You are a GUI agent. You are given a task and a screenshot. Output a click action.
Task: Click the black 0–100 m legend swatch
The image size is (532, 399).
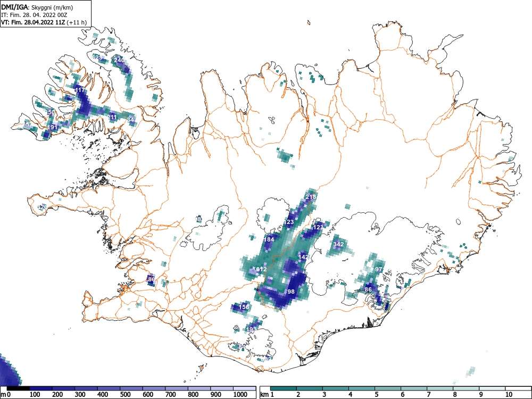point(18,388)
